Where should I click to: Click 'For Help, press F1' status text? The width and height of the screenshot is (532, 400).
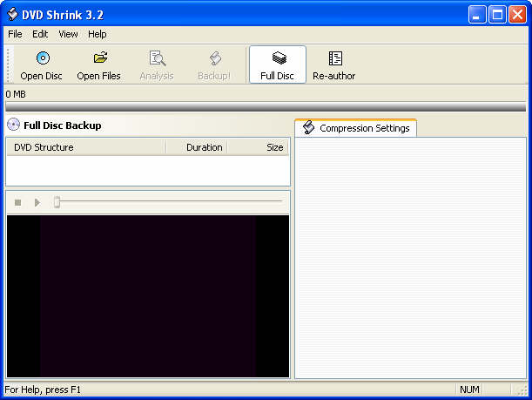click(43, 390)
